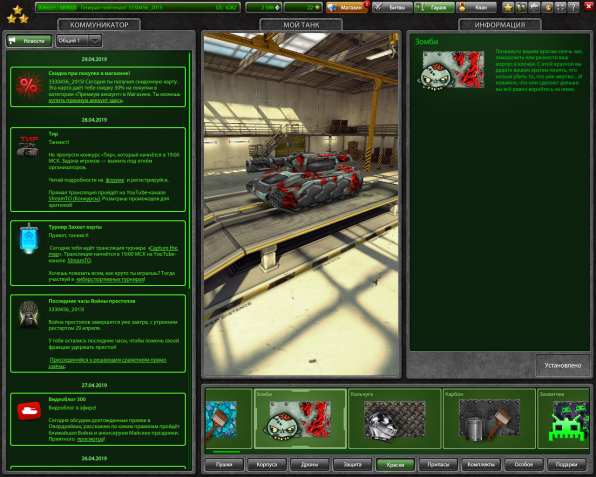Select the Захватчик space invader paint
Viewport: 596px width, 477px height.
pyautogui.click(x=564, y=418)
